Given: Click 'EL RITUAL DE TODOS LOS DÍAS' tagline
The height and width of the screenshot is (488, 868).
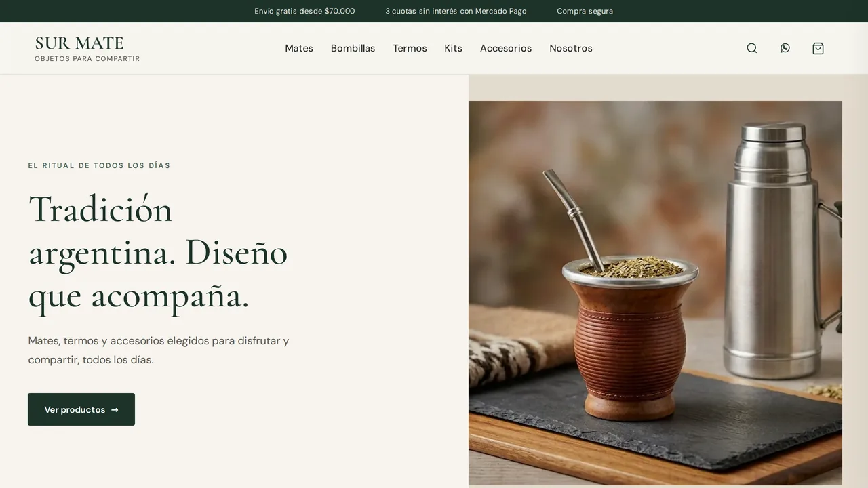Looking at the screenshot, I should pyautogui.click(x=99, y=165).
